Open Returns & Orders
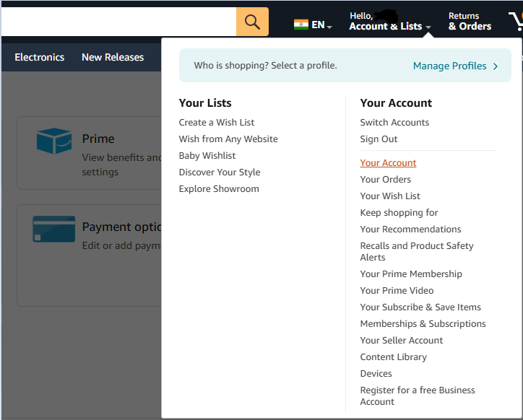523x420 pixels. pos(470,22)
